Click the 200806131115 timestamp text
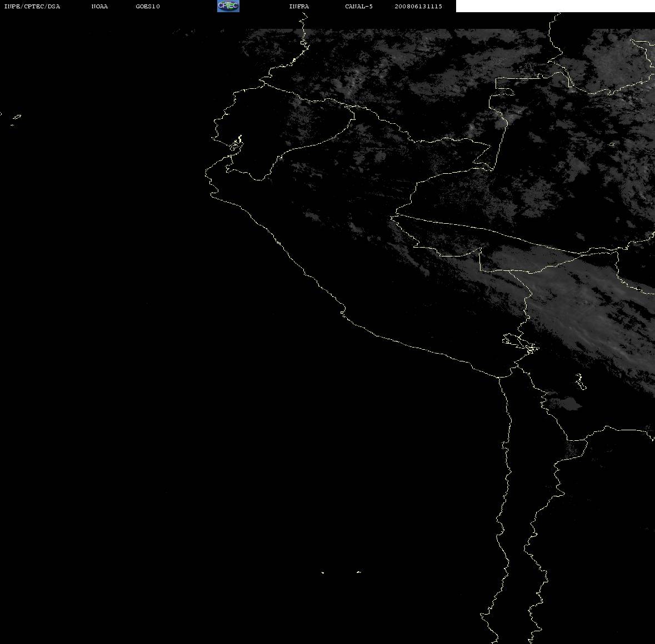Viewport: 655px width, 644px height. [x=418, y=6]
